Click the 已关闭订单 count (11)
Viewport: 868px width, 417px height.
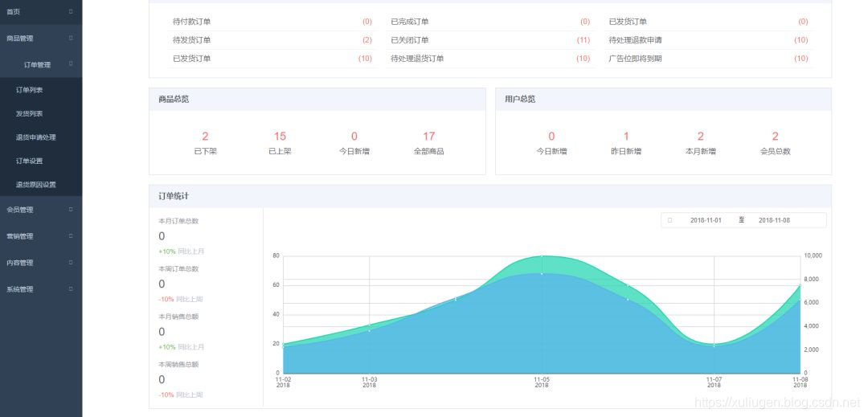coord(583,40)
